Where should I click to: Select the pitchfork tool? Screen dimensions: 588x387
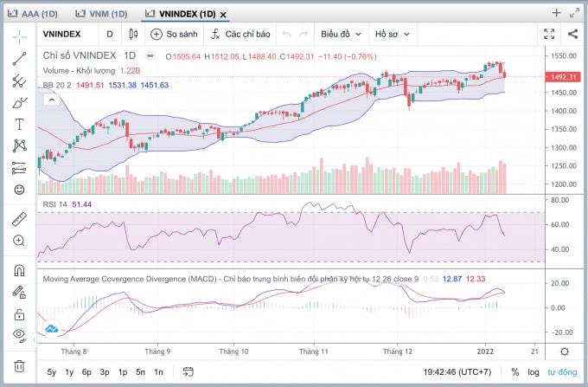pos(19,81)
